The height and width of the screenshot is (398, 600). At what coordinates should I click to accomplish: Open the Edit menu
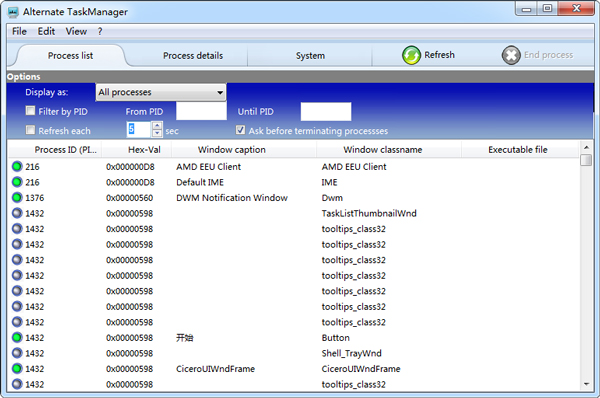(x=46, y=31)
